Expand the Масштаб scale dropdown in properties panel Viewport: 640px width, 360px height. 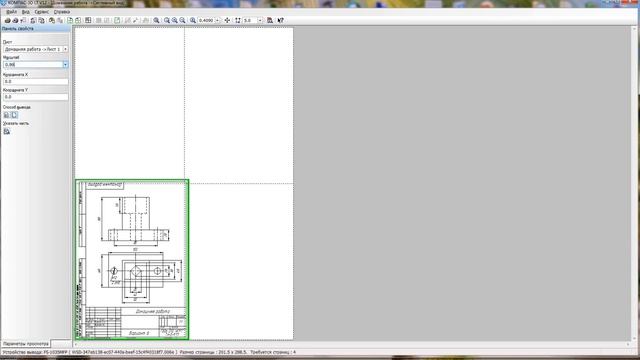65,64
